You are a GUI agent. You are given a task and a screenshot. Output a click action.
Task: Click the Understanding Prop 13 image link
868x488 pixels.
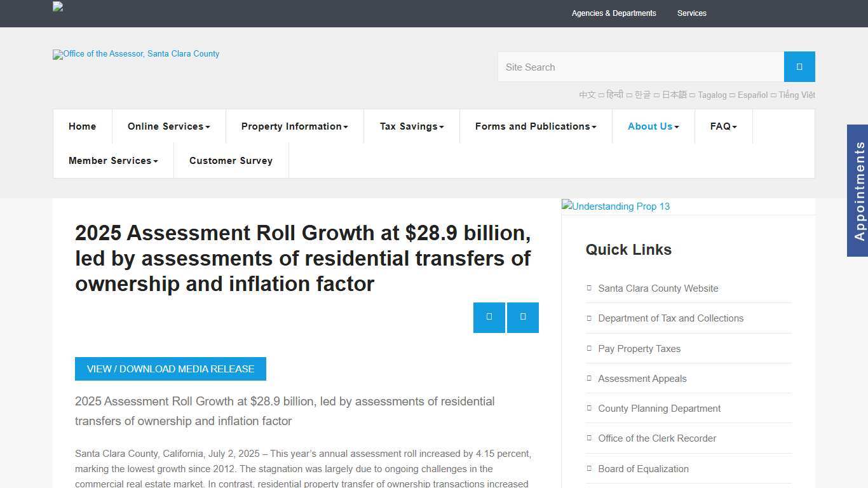pos(615,207)
